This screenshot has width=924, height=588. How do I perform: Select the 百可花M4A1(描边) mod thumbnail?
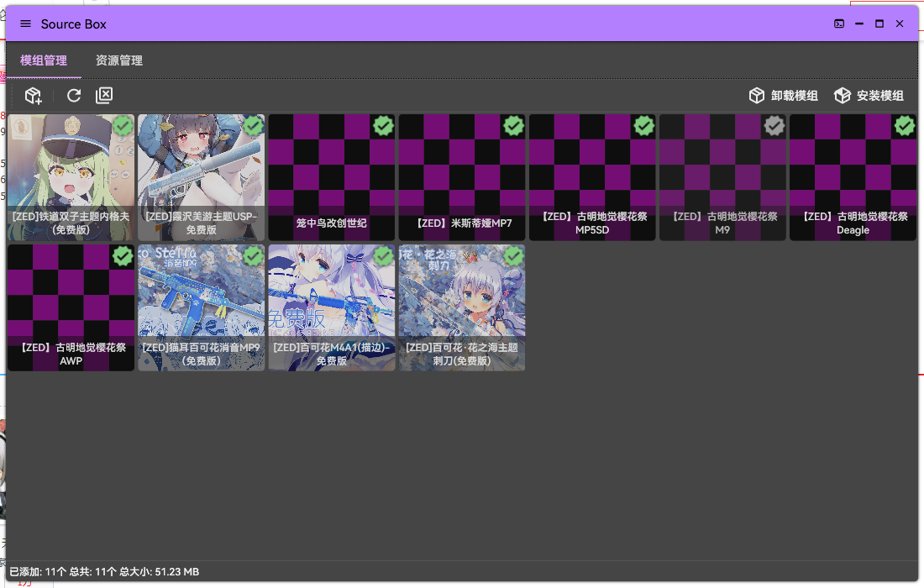point(332,307)
